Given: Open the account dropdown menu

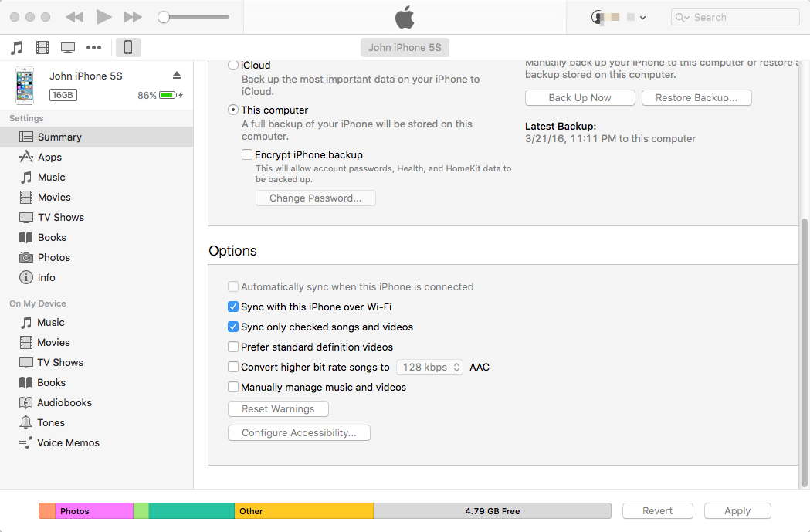Looking at the screenshot, I should (619, 17).
